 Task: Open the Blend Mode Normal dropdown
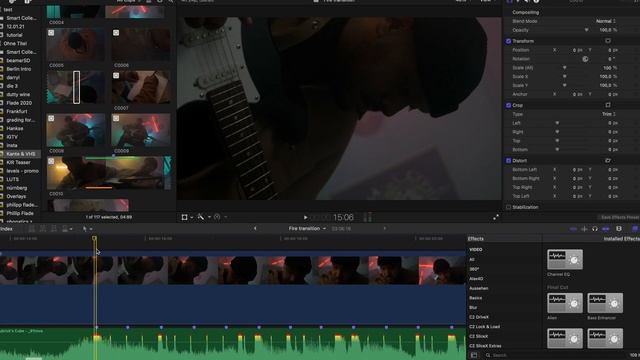tap(606, 21)
